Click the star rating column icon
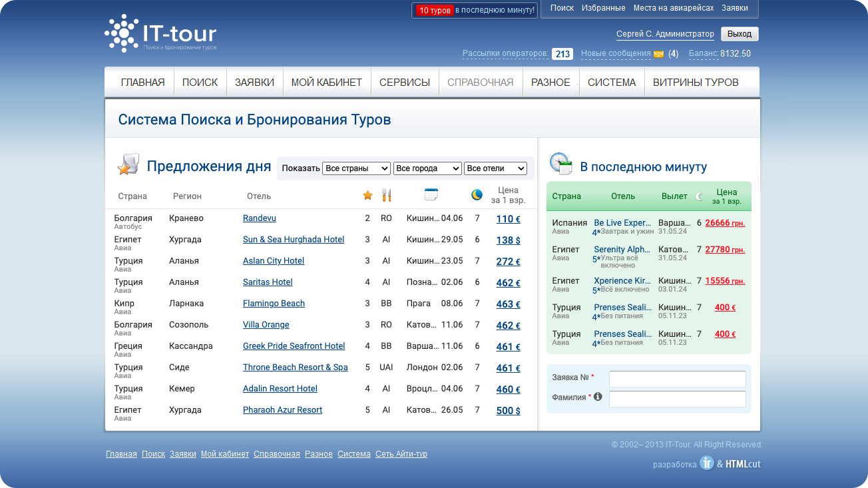This screenshot has width=868, height=488. pos(367,195)
